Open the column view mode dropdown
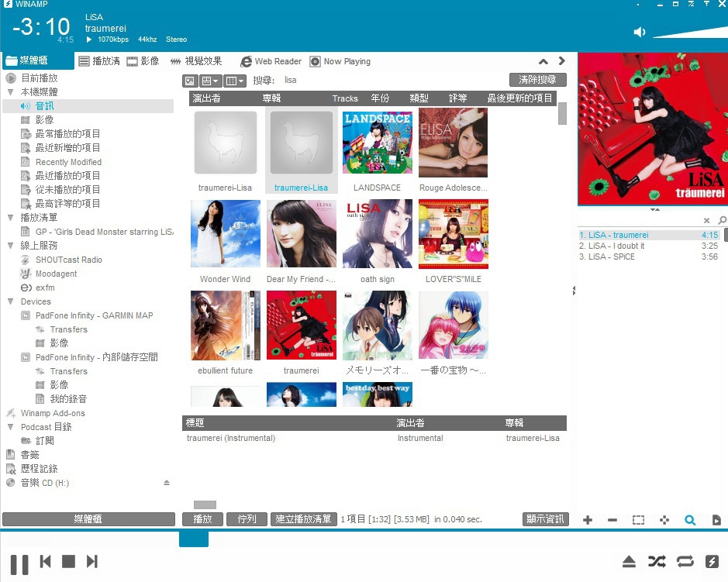The image size is (728, 582). coord(234,81)
